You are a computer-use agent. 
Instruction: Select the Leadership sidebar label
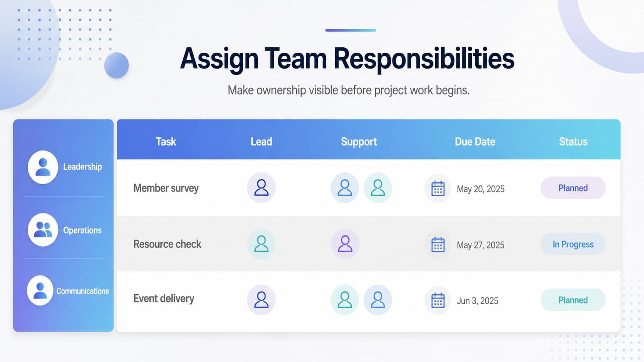pos(82,167)
